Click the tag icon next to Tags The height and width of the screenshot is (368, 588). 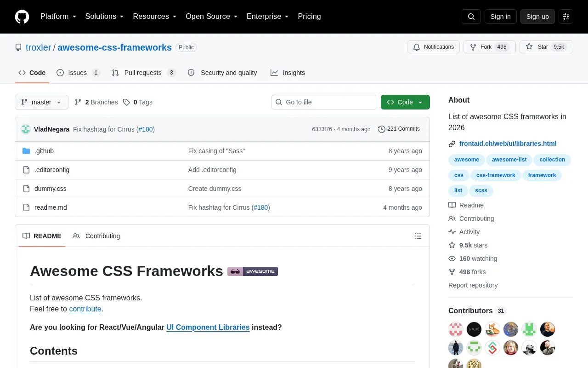click(126, 102)
